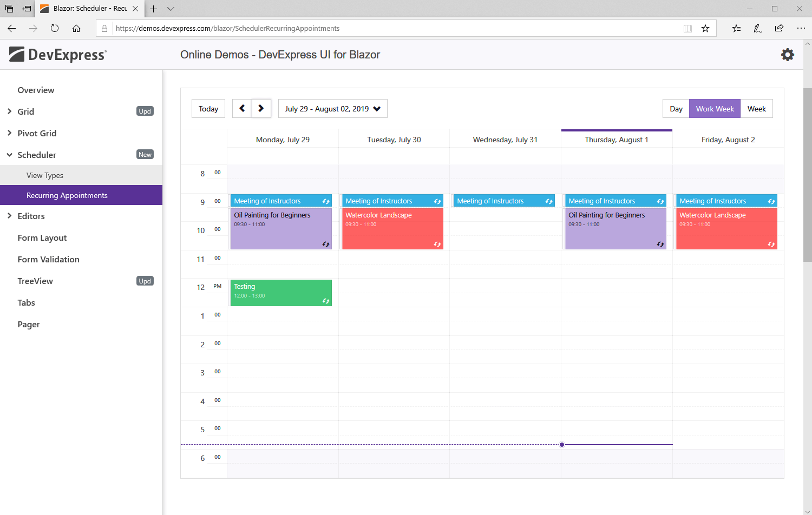The width and height of the screenshot is (812, 515).
Task: Advance to next week with right arrow
Action: 261,109
